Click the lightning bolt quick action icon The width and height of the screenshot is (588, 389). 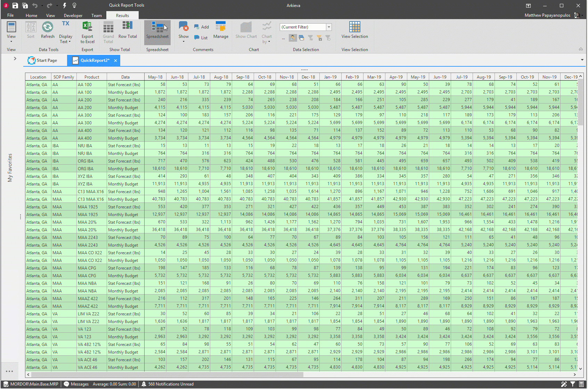[65, 6]
